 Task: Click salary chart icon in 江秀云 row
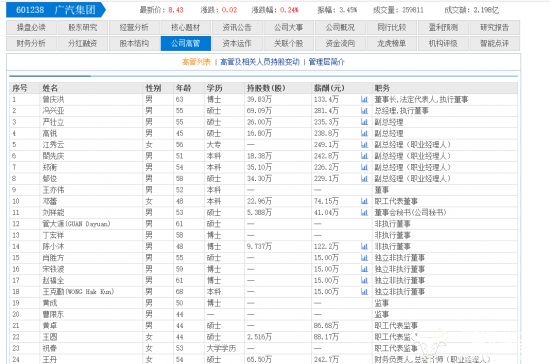[364, 144]
